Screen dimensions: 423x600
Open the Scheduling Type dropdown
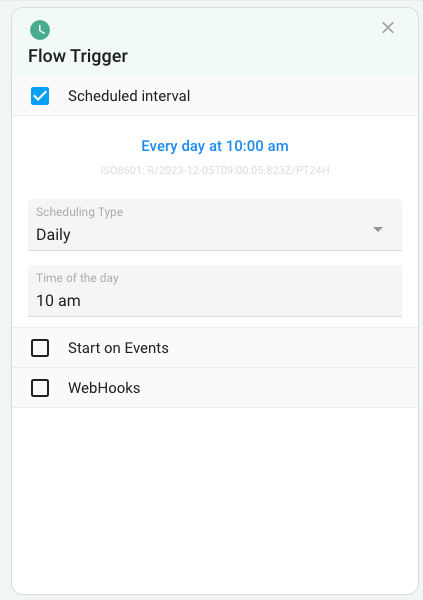coord(215,225)
